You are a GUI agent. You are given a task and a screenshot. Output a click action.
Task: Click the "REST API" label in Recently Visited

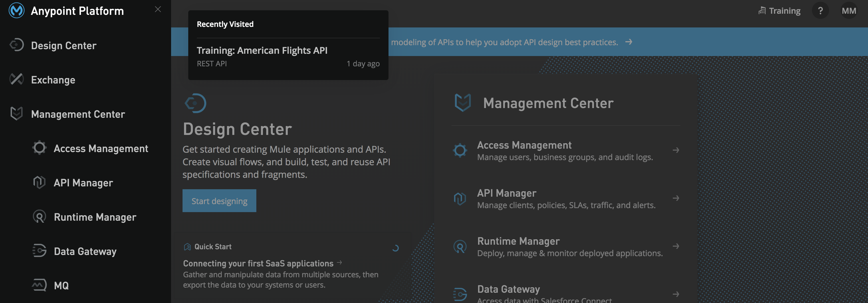point(212,64)
